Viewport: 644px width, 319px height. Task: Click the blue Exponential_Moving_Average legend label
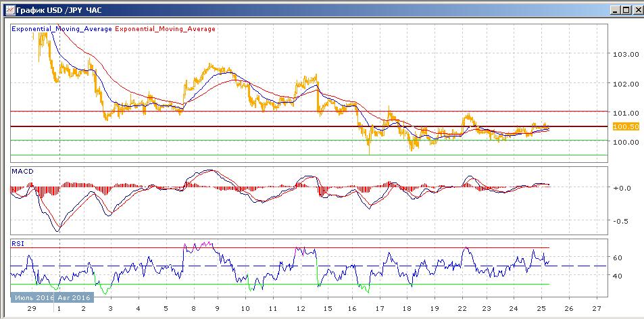click(61, 29)
